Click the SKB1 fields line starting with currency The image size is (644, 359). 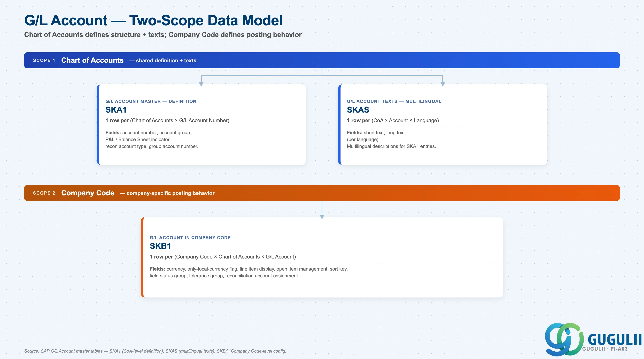249,269
